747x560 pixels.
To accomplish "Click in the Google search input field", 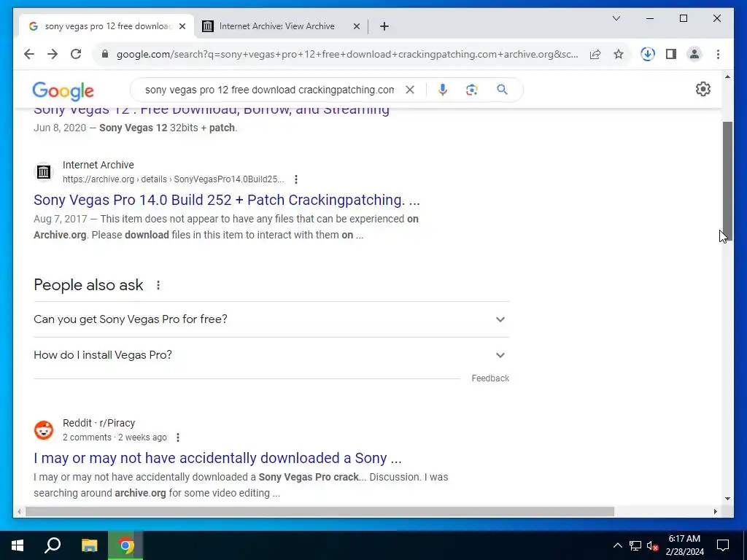I will click(x=269, y=90).
